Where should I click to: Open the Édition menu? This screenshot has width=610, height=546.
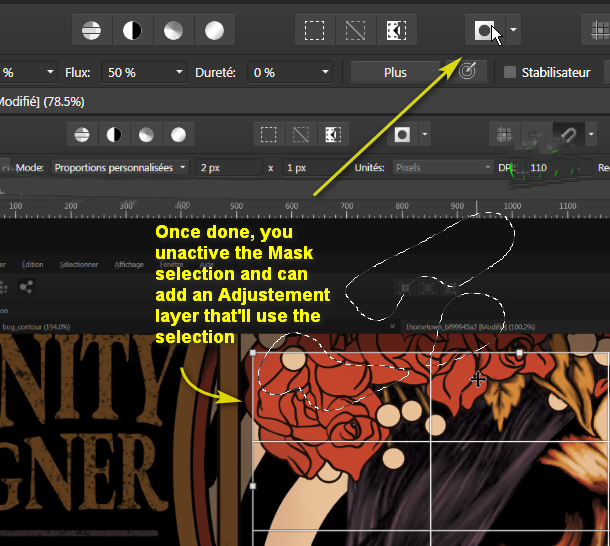(32, 265)
